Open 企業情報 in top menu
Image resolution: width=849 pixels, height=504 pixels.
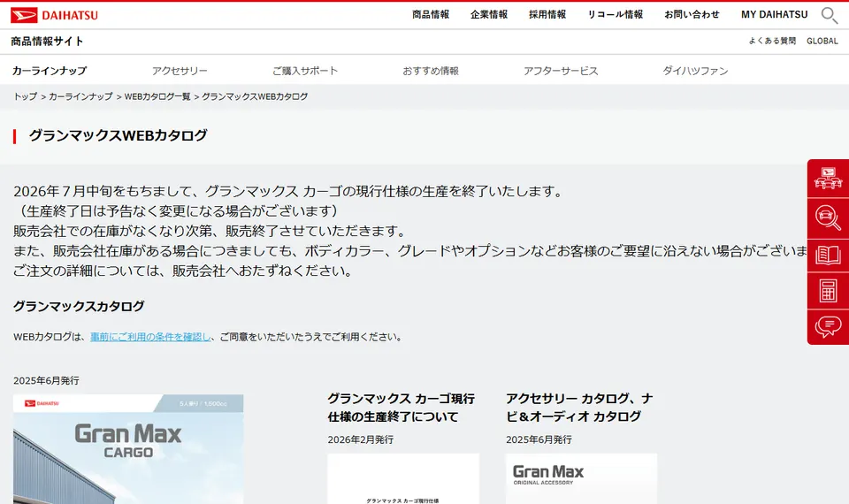coord(489,15)
